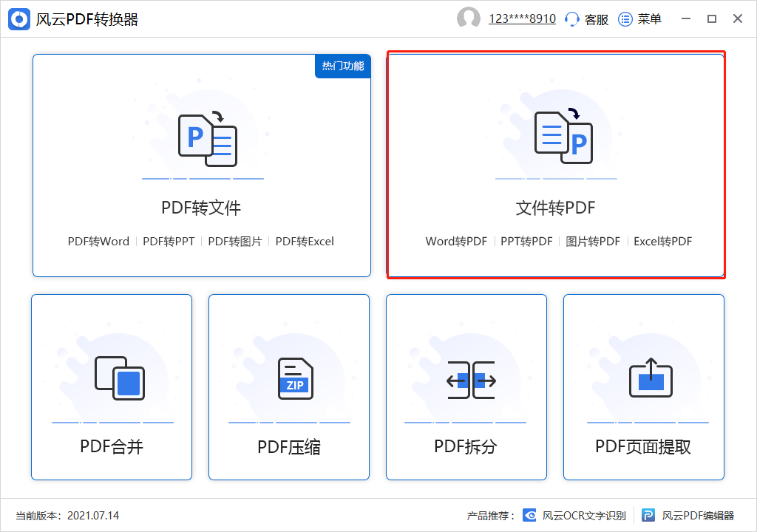Open 客服 customer service headset icon
757x532 pixels.
click(571, 19)
